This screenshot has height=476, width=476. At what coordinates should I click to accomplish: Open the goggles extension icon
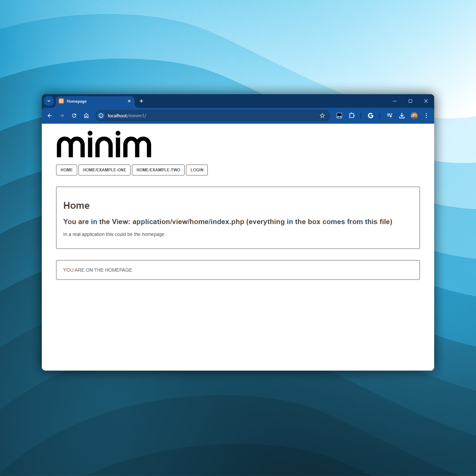339,116
